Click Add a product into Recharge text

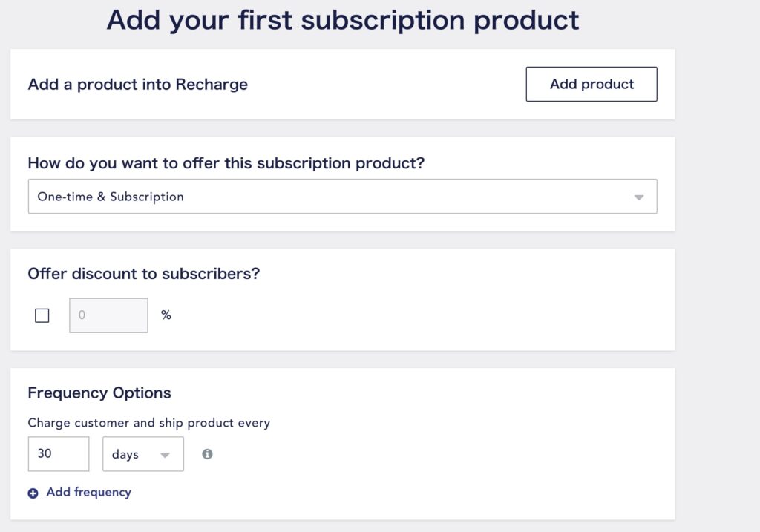pyautogui.click(x=137, y=85)
